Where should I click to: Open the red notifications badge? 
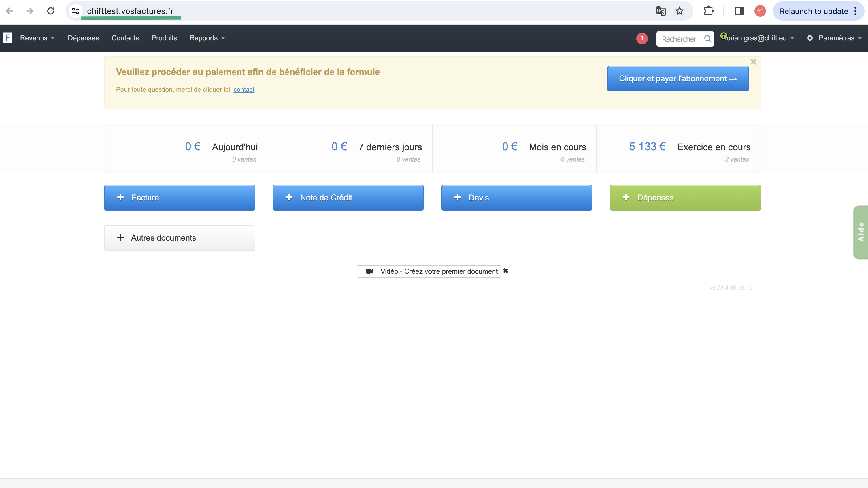point(641,38)
